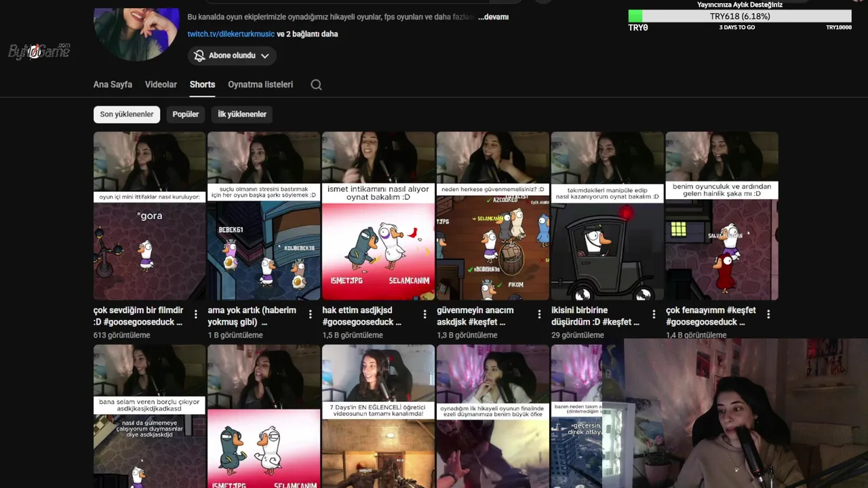Click title 'ikisini birbirine düşürdüm :D'
The height and width of the screenshot is (488, 868).
pyautogui.click(x=595, y=316)
